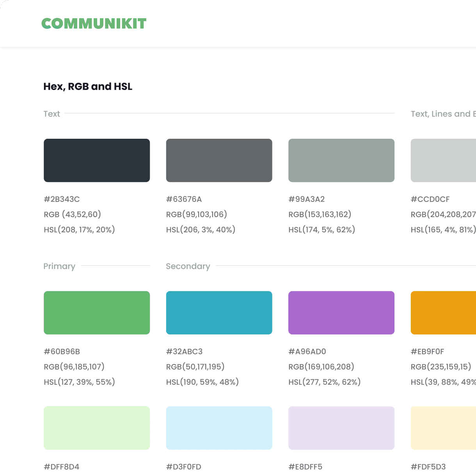The height and width of the screenshot is (472, 476).
Task: Click the Secondary section label
Action: point(188,266)
